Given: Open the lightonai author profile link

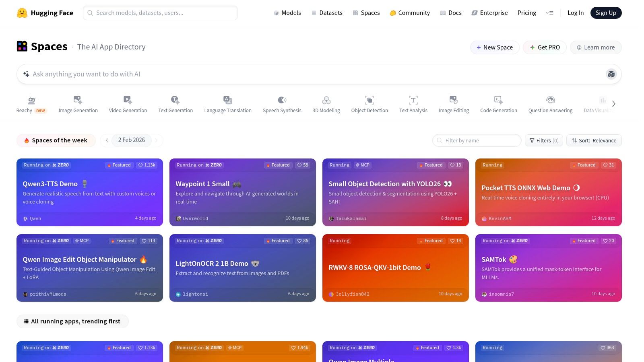Looking at the screenshot, I should (192, 294).
